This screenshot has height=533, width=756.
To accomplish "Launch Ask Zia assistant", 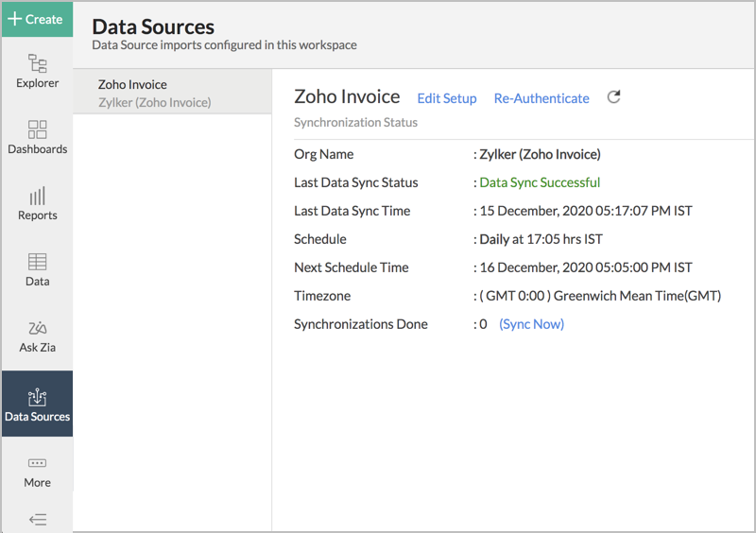I will [37, 336].
